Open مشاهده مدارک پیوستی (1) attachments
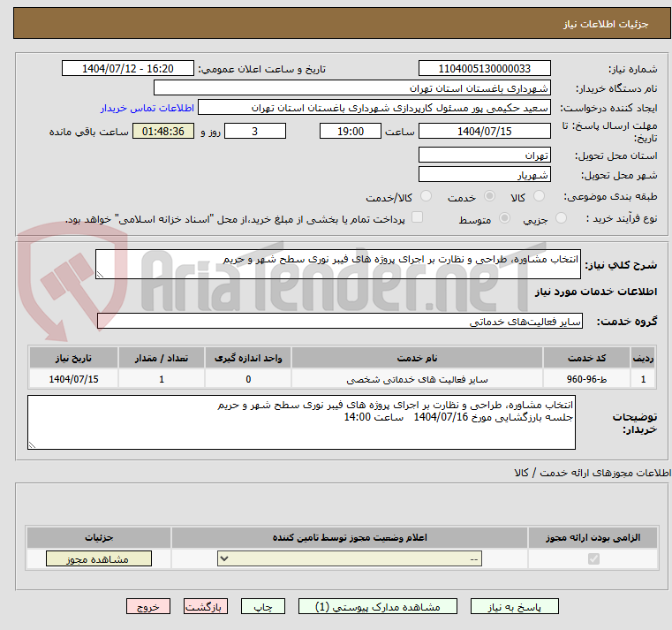Screen dimensions: 672x630 pos(378,607)
